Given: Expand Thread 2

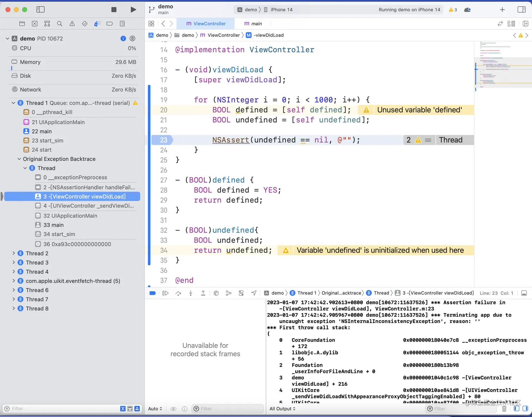Looking at the screenshot, I should (x=13, y=253).
